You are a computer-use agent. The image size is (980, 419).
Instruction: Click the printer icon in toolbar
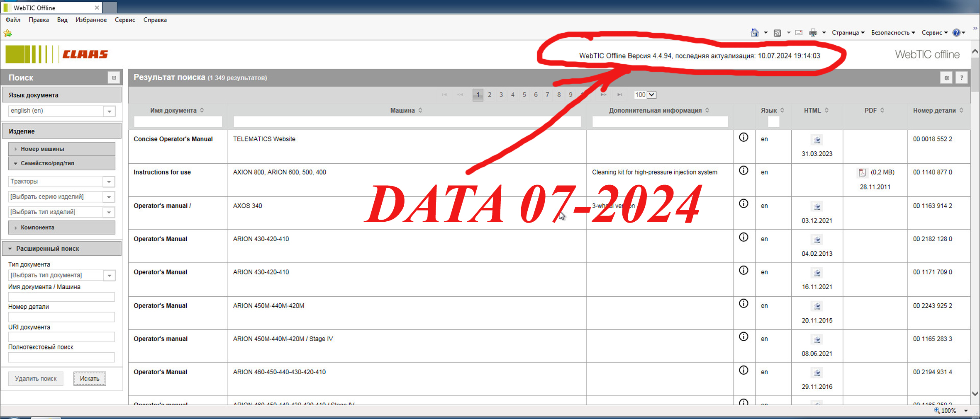click(x=813, y=33)
